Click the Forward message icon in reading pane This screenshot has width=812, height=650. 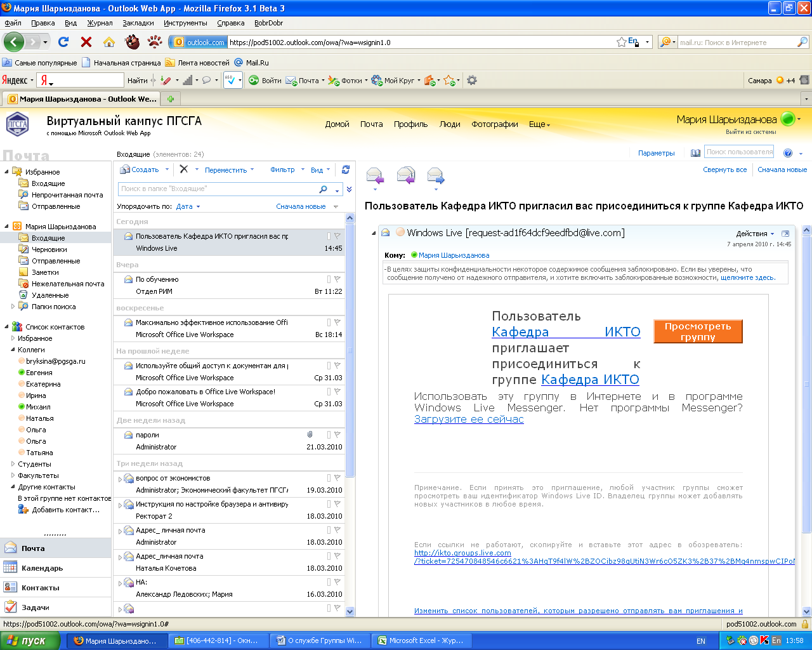(x=436, y=175)
